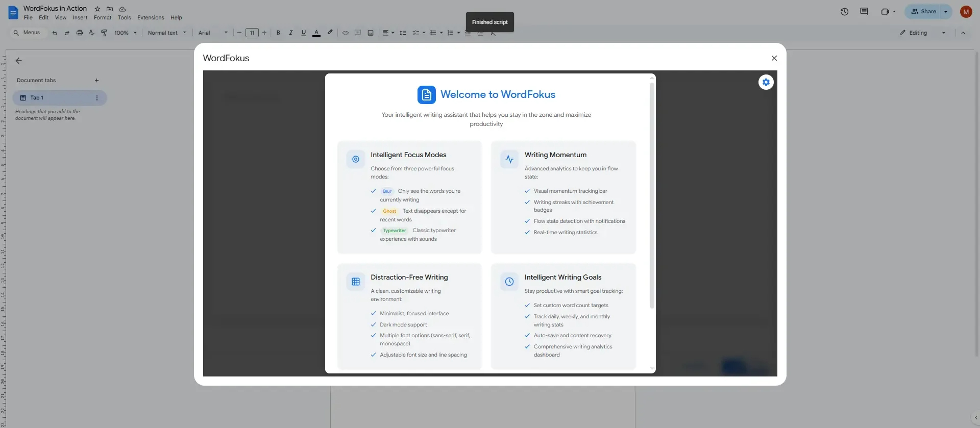Run spelling and grammar check
This screenshot has width=980, height=428.
pos(92,33)
